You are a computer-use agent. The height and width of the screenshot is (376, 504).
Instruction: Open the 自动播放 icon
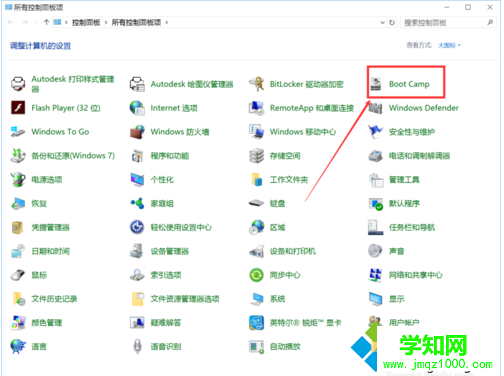coord(256,347)
